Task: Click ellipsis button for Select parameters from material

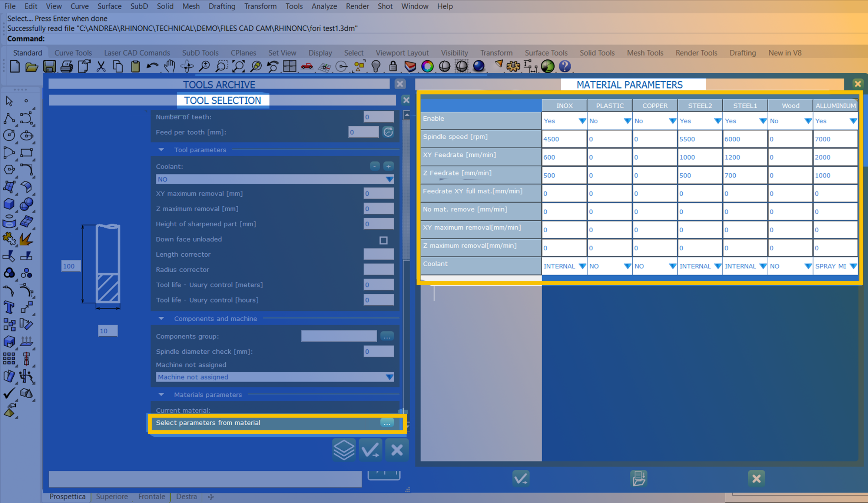Action: pyautogui.click(x=387, y=423)
